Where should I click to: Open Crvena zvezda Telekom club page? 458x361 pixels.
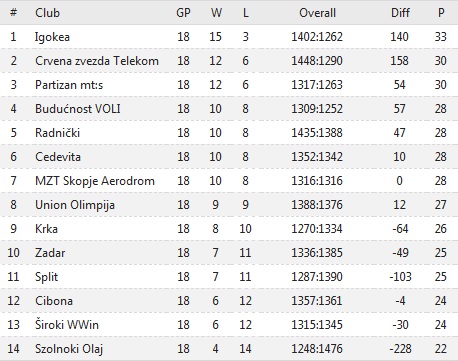97,61
